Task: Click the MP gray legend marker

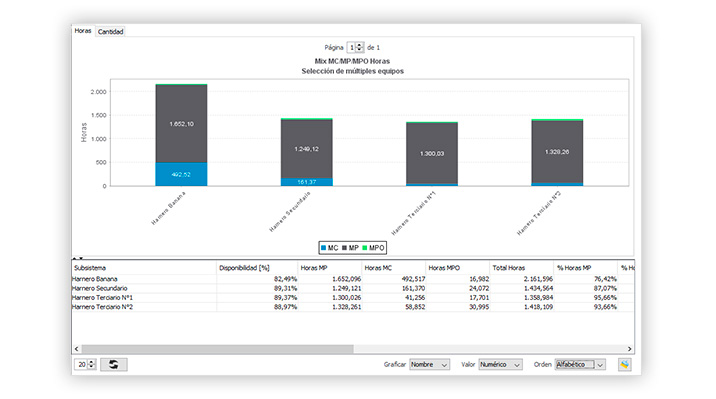Action: (x=344, y=248)
